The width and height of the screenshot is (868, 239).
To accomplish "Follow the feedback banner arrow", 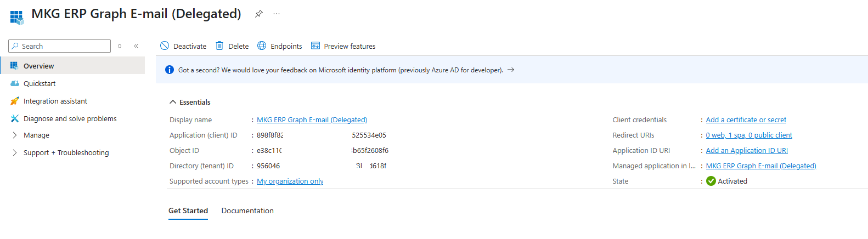I will 511,70.
